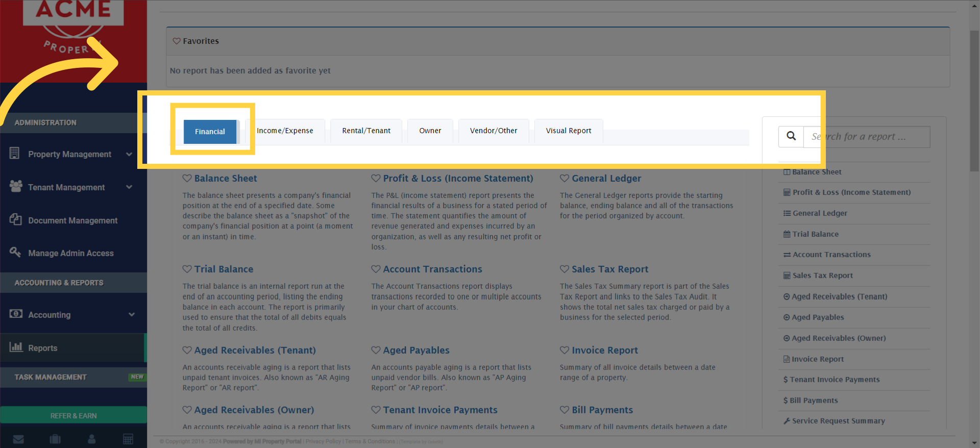Favorite the Aged Receivables (Tenant) heart
The image size is (980, 448).
[x=187, y=350]
